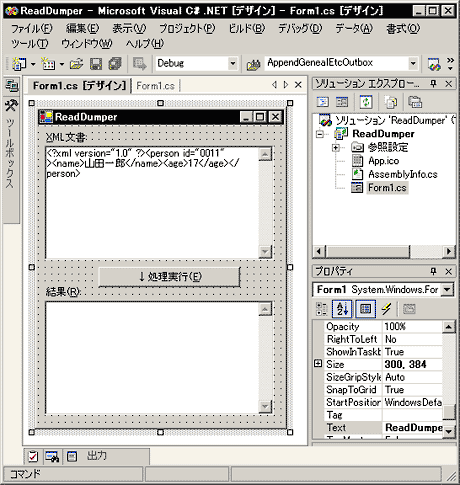Refresh the Solution Explorer
This screenshot has height=485, width=460.
point(366,102)
